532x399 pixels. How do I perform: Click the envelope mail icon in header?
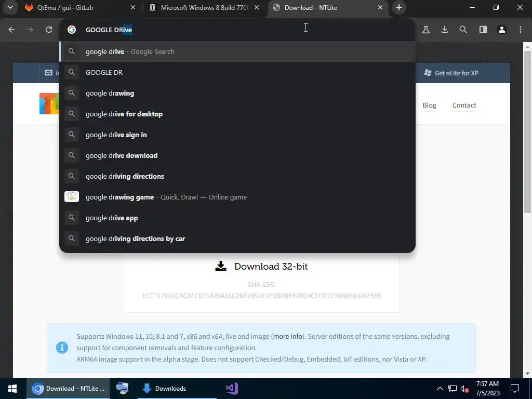click(48, 73)
